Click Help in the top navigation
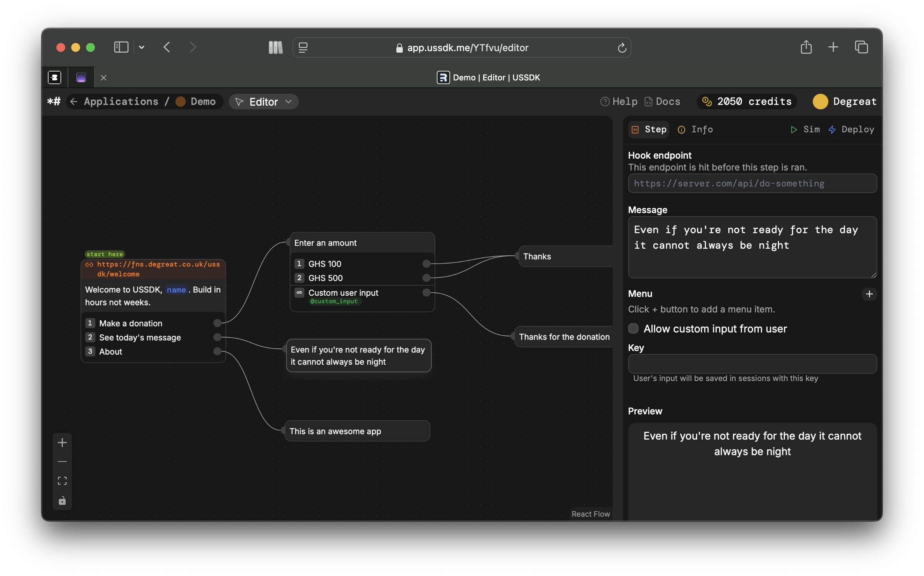Viewport: 924px width, 576px height. pos(617,102)
